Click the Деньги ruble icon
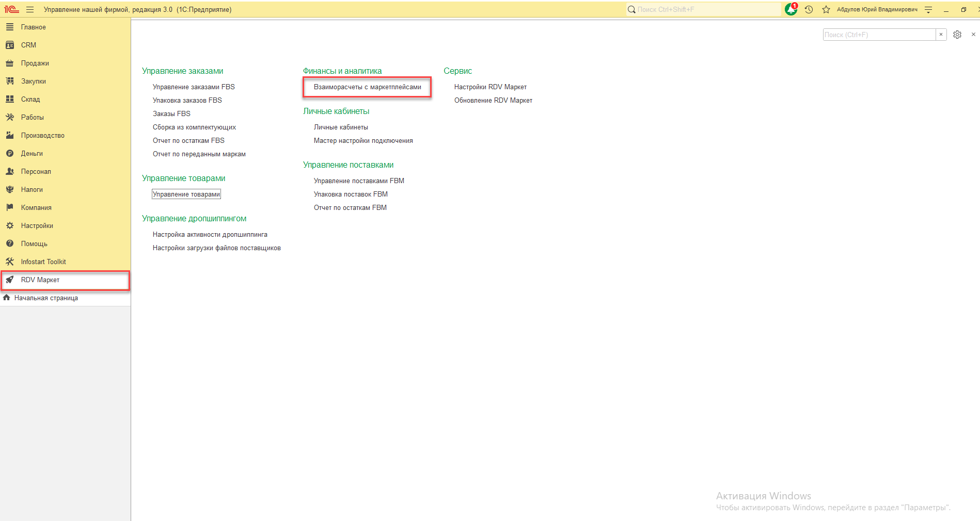Viewport: 980px width, 521px height. (x=10, y=153)
